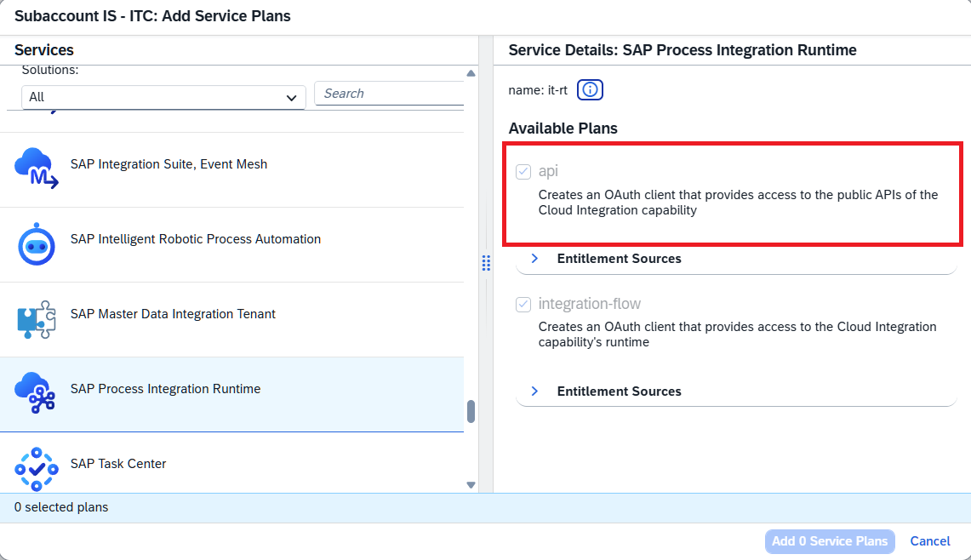Toggle the integration-flow plan checkbox
Viewport: 971px width, 560px height.
coord(523,304)
